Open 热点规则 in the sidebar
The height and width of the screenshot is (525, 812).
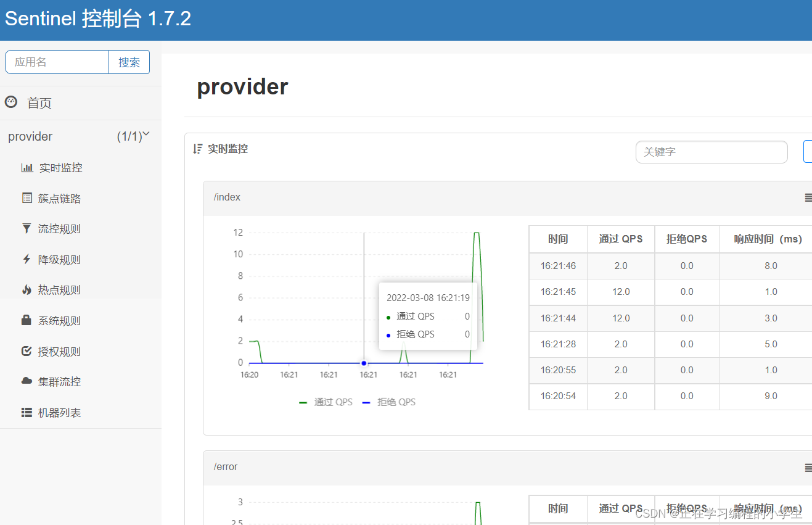click(59, 290)
